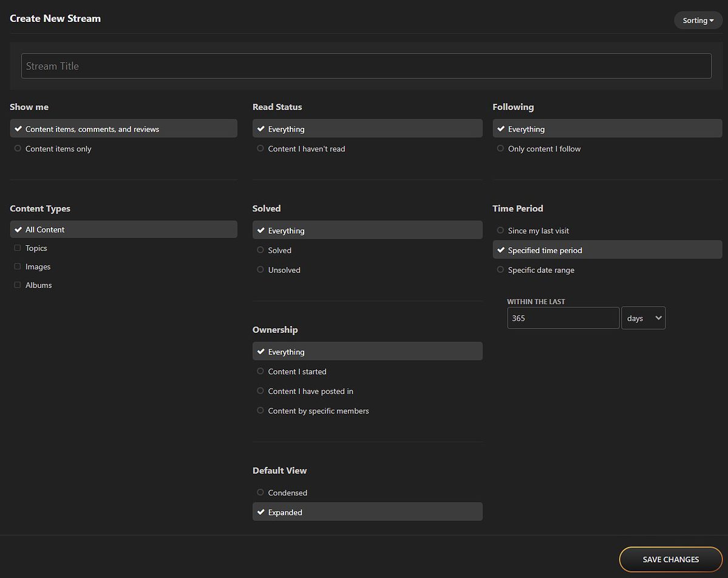
Task: Click the Stream Title input field
Action: point(366,66)
